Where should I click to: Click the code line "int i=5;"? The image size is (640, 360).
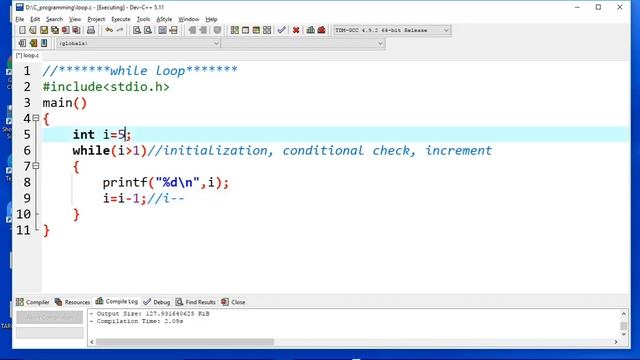[x=102, y=134]
